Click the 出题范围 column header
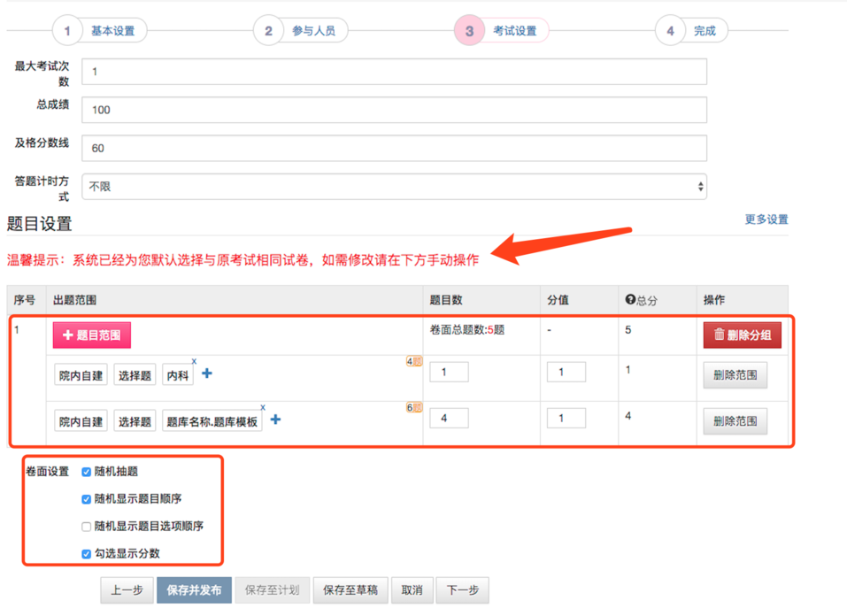Image resolution: width=847 pixels, height=616 pixels. click(x=74, y=300)
